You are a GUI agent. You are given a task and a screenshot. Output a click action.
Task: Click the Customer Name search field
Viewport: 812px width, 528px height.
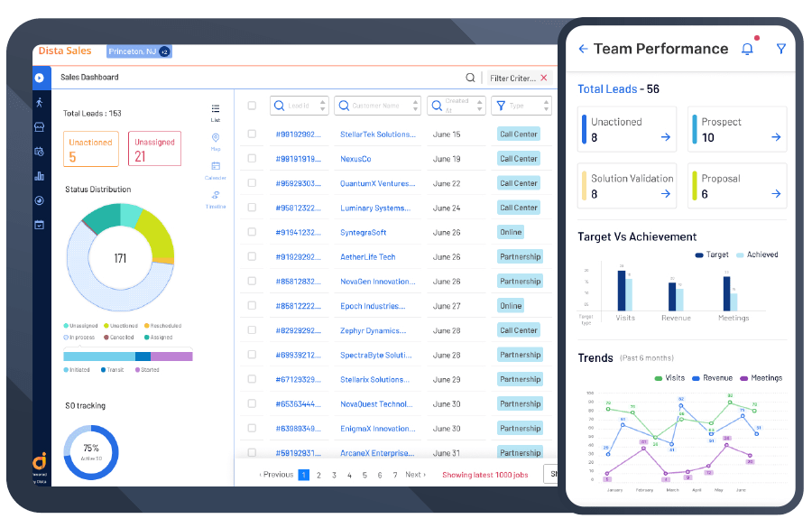[377, 106]
